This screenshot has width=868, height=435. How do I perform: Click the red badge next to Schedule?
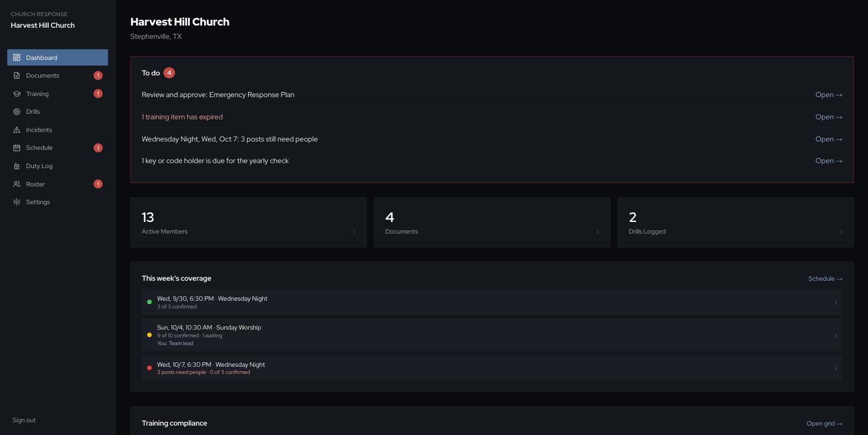pos(98,148)
